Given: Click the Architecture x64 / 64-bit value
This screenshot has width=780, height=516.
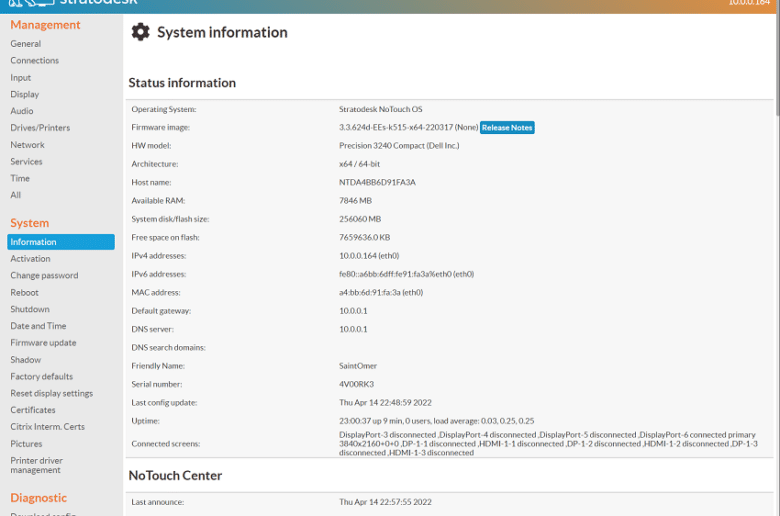Looking at the screenshot, I should (359, 164).
